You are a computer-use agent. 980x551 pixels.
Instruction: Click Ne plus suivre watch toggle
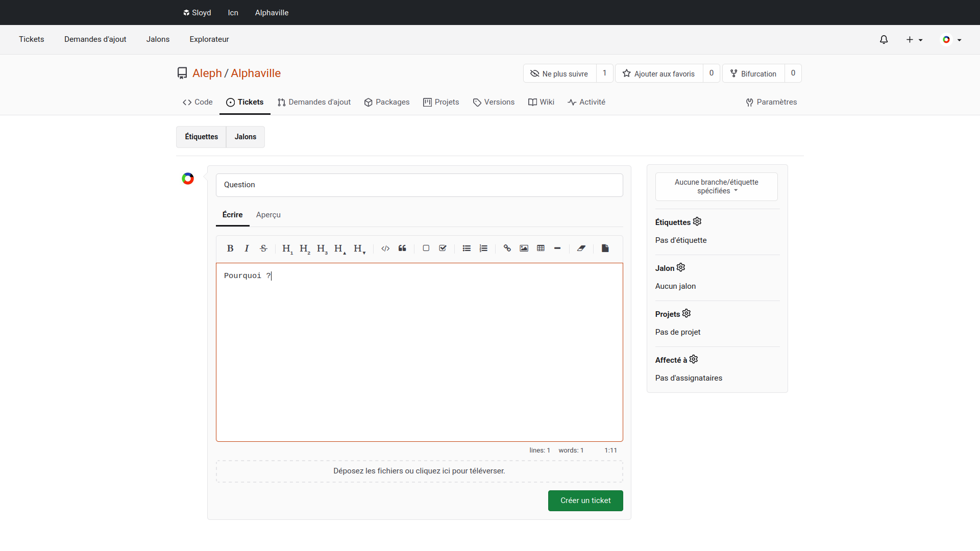tap(559, 73)
